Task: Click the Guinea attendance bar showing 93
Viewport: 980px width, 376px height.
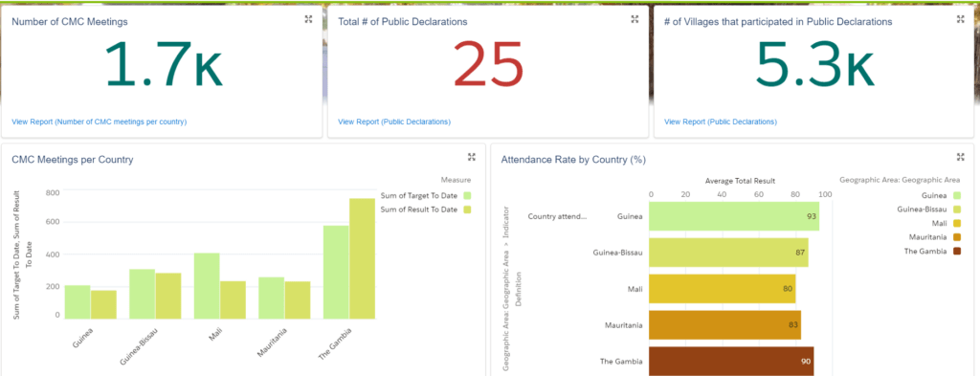Action: 734,216
